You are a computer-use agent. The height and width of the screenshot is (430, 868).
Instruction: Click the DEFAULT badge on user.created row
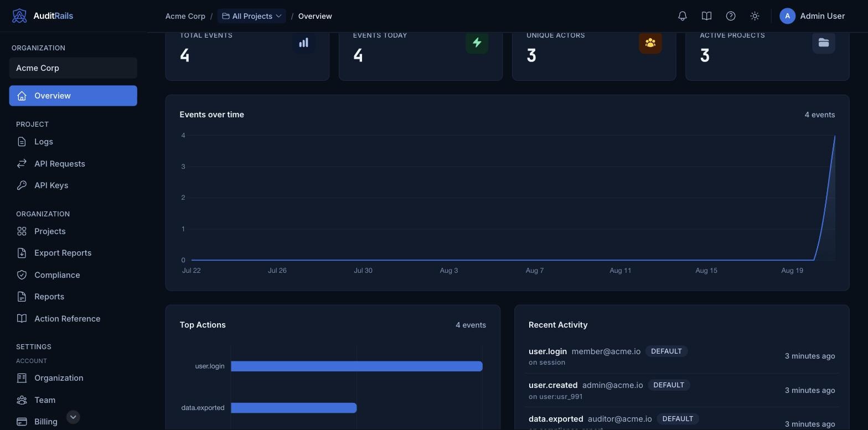point(669,385)
